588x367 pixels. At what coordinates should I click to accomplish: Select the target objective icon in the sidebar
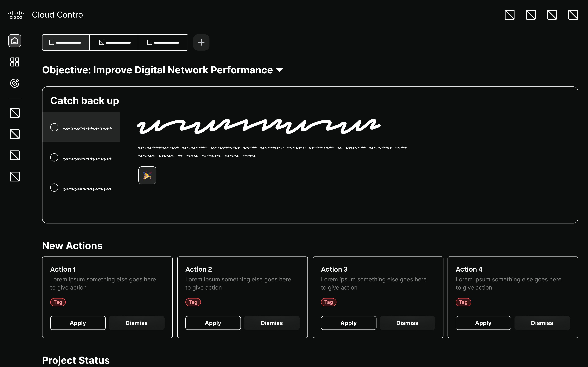pos(15,83)
